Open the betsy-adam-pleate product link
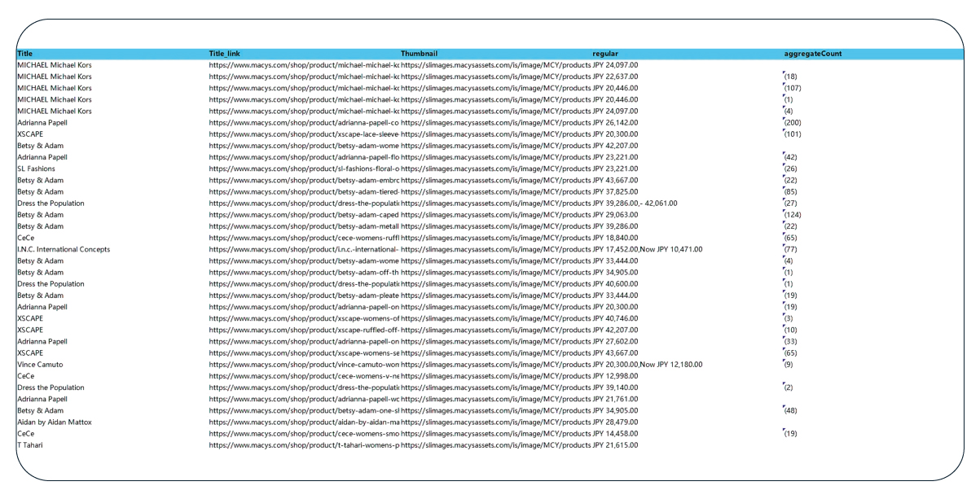This screenshot has width=980, height=499. (304, 295)
